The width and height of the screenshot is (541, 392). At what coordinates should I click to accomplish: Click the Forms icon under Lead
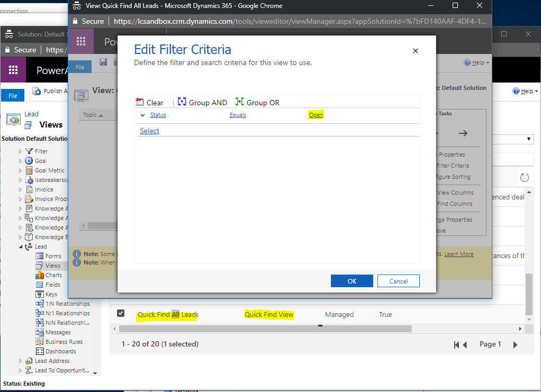[x=40, y=256]
